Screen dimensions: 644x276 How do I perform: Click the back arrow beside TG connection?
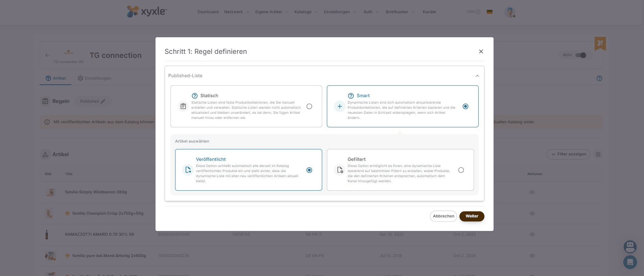[47, 55]
